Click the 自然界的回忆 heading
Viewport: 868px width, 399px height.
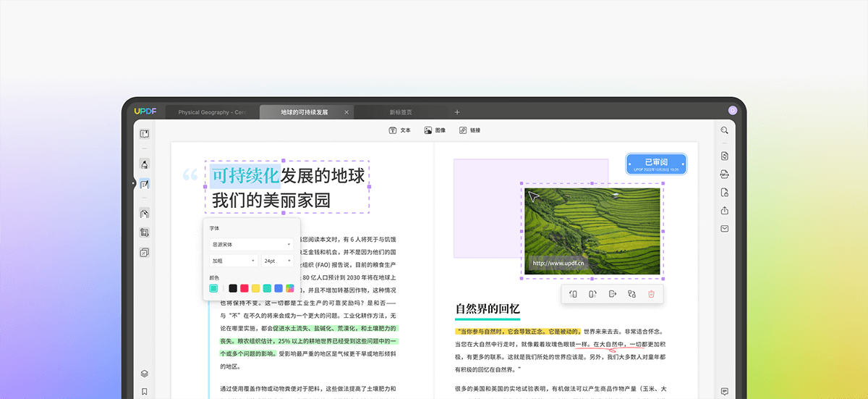coord(488,309)
